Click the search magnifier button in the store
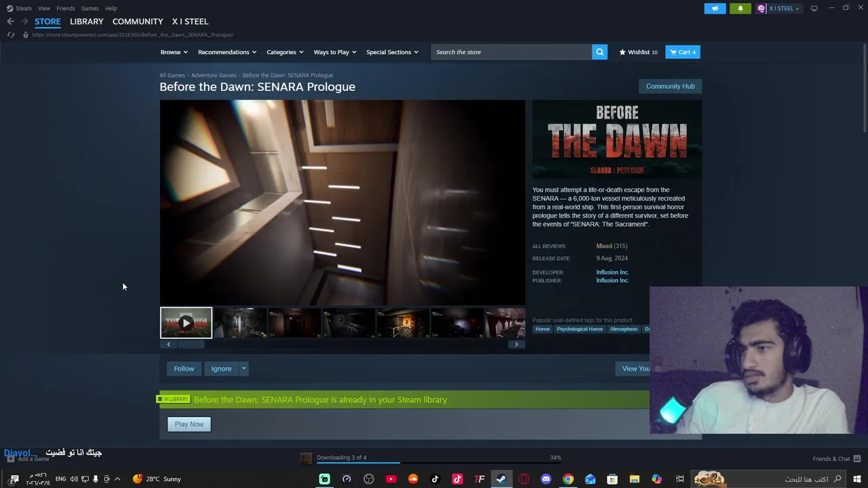 pos(599,52)
